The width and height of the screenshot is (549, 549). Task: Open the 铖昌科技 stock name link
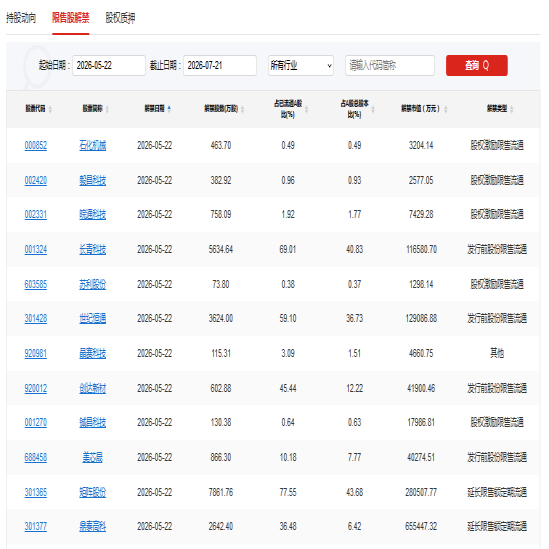click(92, 422)
